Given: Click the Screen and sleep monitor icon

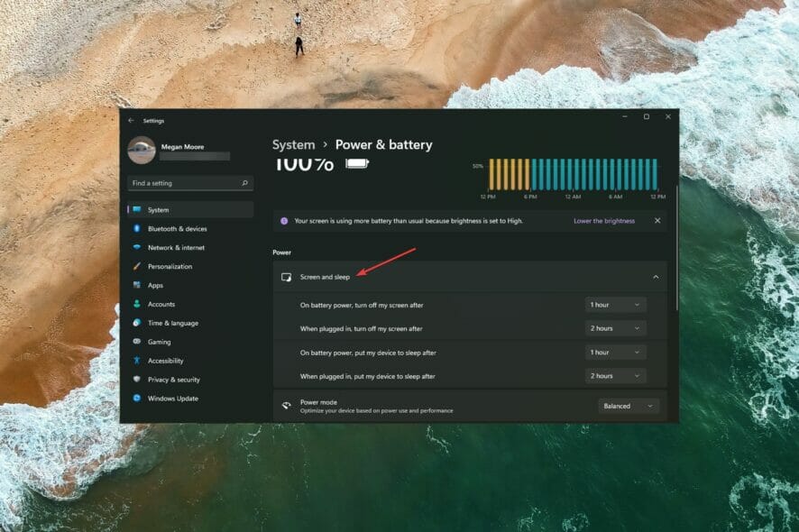Looking at the screenshot, I should click(286, 277).
